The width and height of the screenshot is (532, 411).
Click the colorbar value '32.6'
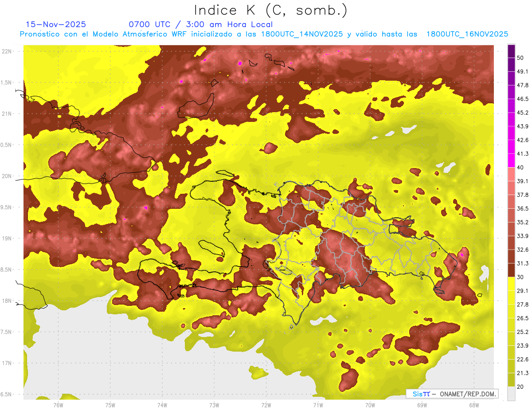pyautogui.click(x=522, y=250)
